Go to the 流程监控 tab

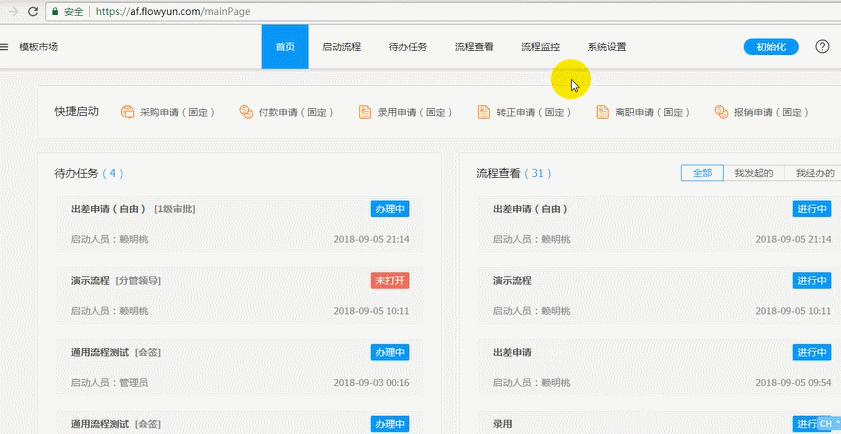click(540, 47)
